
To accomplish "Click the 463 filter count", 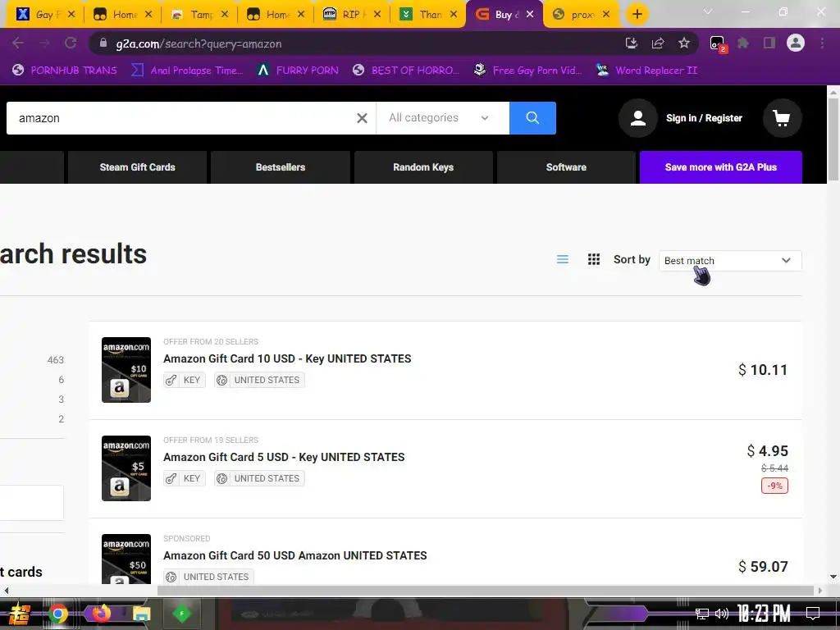I will click(x=56, y=360).
